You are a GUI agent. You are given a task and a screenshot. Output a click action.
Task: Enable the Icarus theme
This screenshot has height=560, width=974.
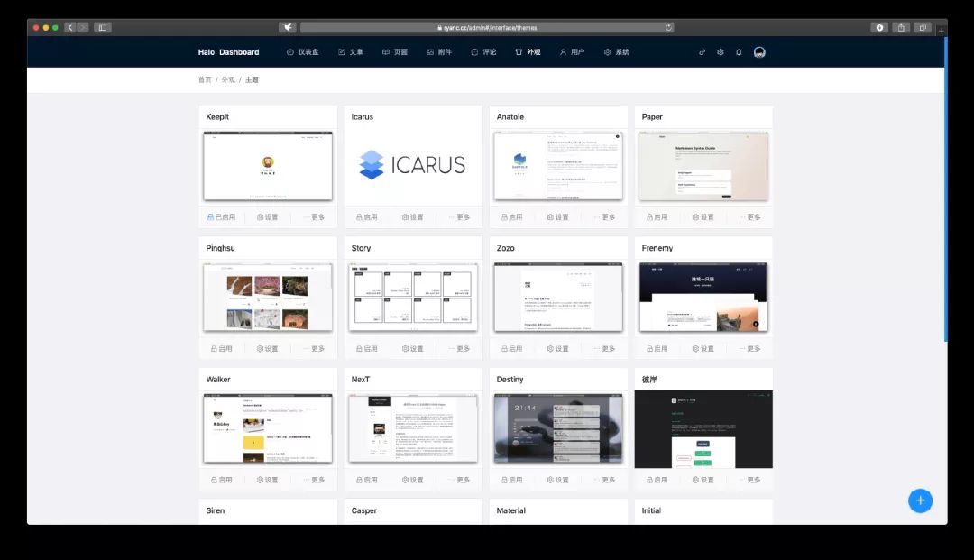[366, 217]
